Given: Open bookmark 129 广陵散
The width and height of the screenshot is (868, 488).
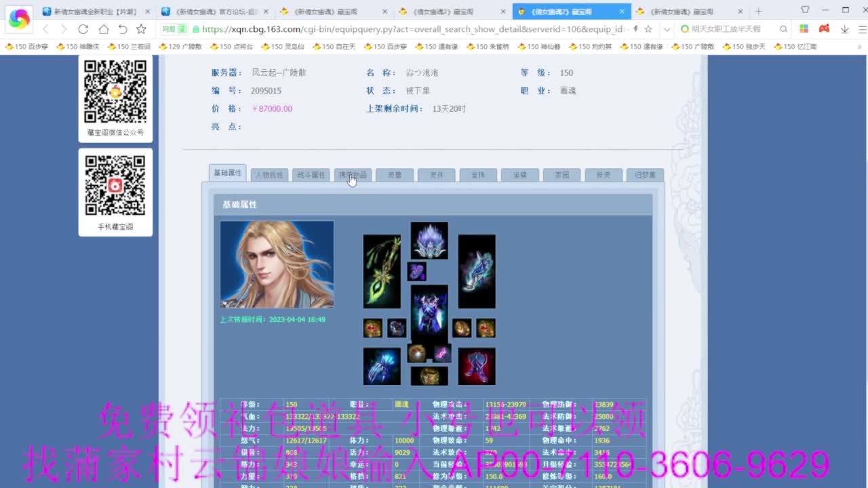Looking at the screenshot, I should point(180,46).
